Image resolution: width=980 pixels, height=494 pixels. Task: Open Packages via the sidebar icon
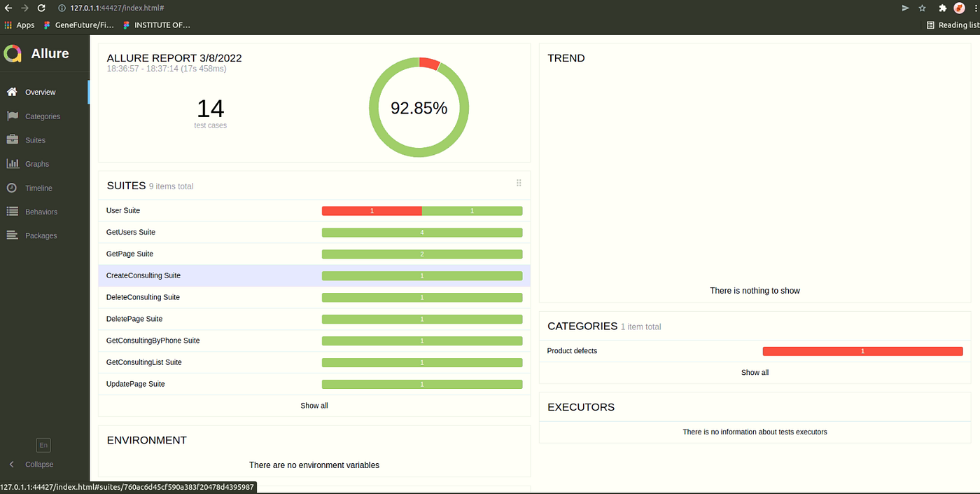coord(11,235)
